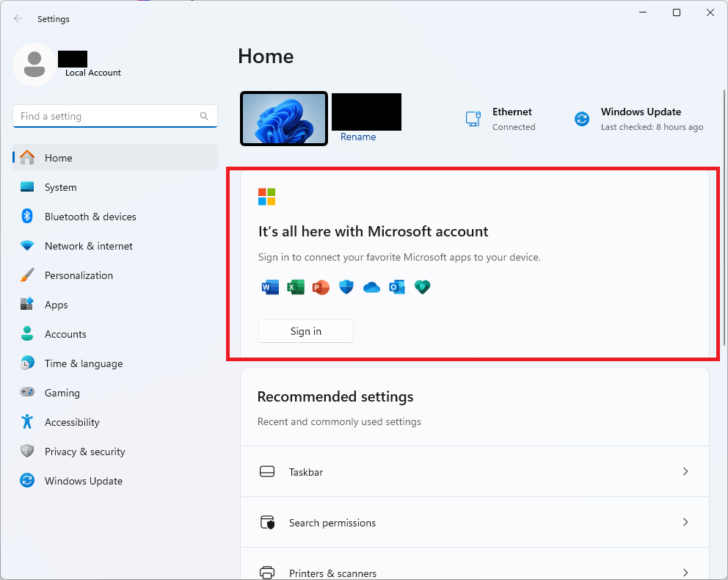Viewport: 728px width, 580px height.
Task: Go to Time & language
Action: 115,363
